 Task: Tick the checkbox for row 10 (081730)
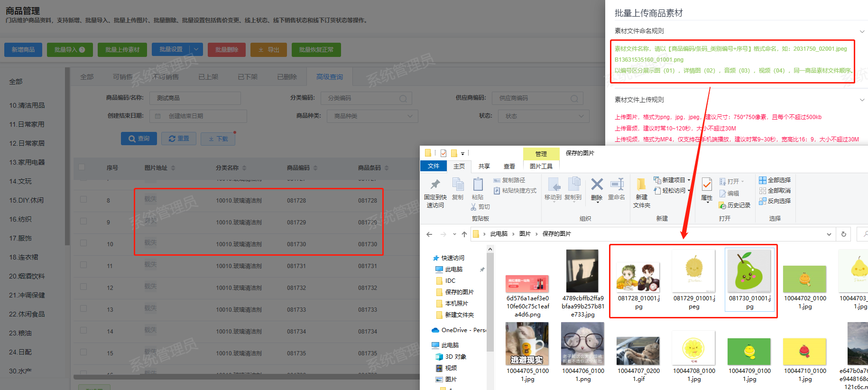[83, 243]
